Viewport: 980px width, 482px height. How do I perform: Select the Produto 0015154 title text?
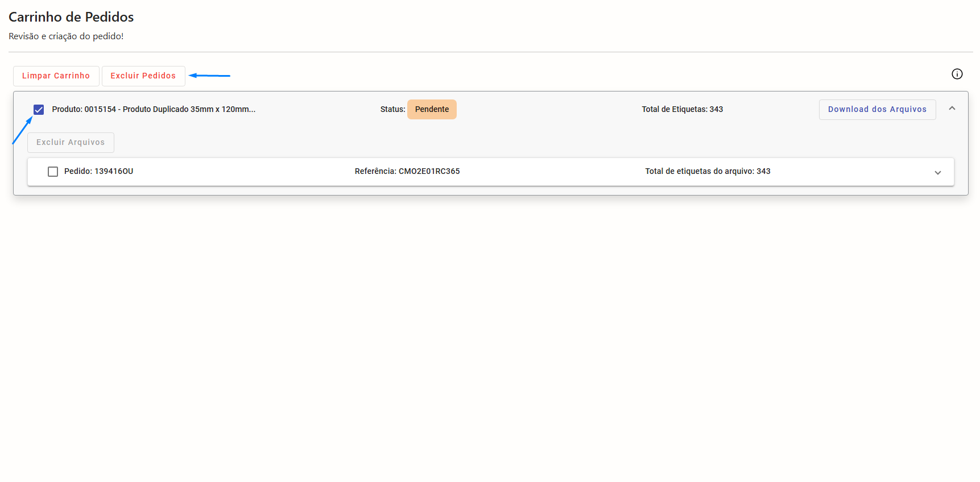click(154, 109)
